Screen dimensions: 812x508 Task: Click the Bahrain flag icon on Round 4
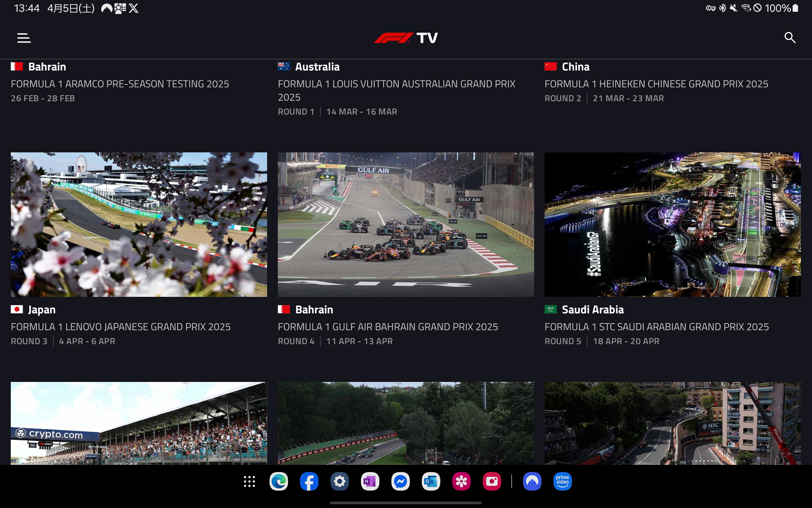click(283, 309)
